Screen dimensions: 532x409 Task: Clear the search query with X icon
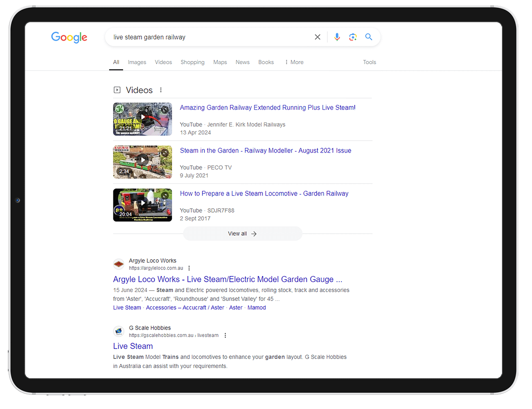[318, 37]
